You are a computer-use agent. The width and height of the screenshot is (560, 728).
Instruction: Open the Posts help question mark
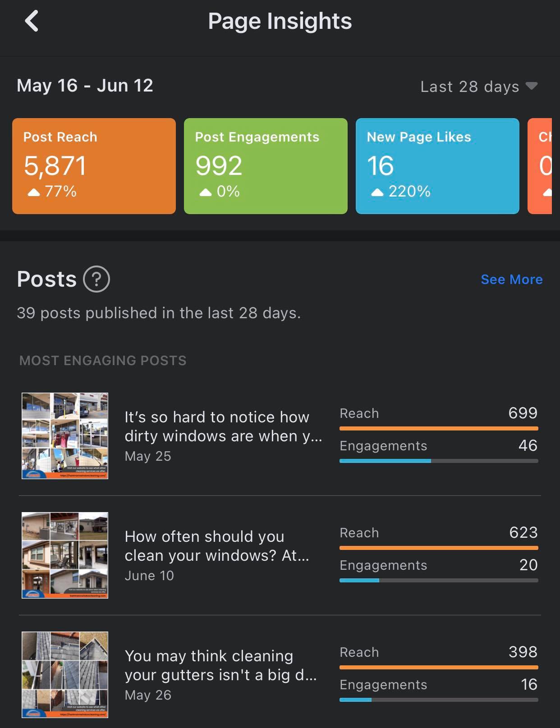tap(96, 279)
